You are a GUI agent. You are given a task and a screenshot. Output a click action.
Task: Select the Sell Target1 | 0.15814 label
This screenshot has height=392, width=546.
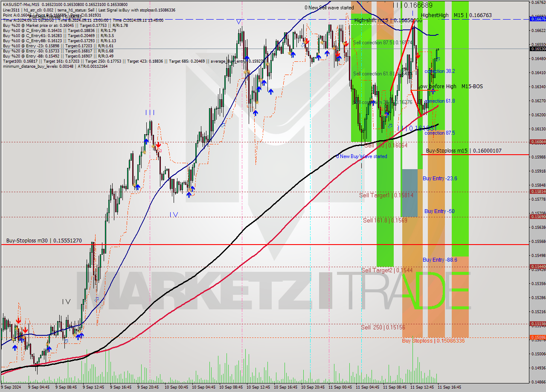pos(386,195)
